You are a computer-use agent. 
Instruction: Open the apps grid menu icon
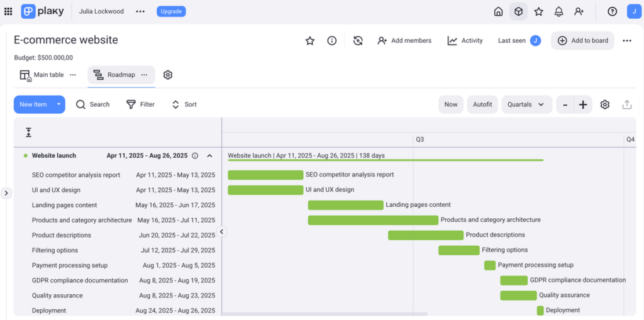pos(8,11)
